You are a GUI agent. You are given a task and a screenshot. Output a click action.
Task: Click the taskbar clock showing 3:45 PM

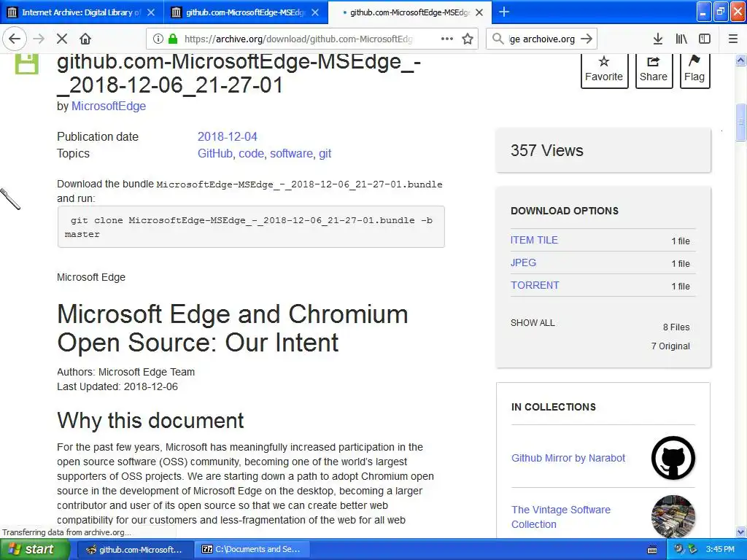click(720, 550)
